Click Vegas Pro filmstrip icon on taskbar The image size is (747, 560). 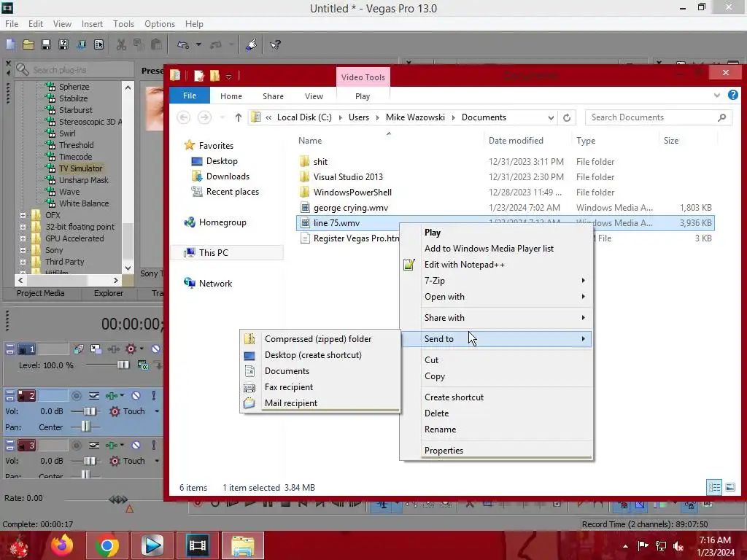(197, 545)
